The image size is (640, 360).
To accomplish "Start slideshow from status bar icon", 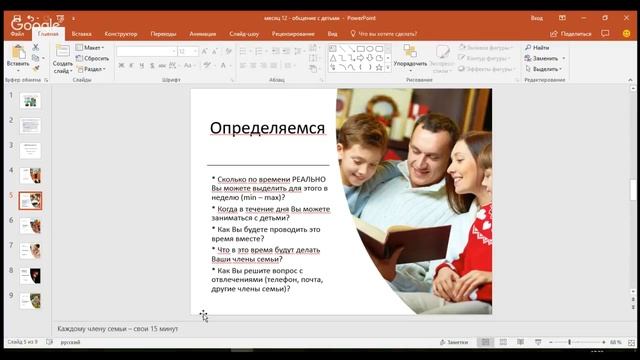I will tap(538, 342).
